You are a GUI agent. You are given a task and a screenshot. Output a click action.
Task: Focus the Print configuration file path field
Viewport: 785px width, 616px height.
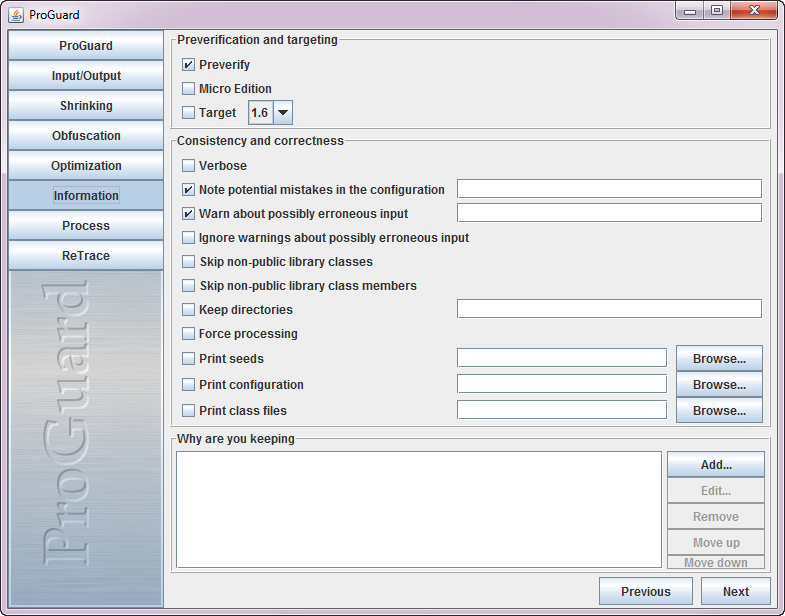coord(562,384)
